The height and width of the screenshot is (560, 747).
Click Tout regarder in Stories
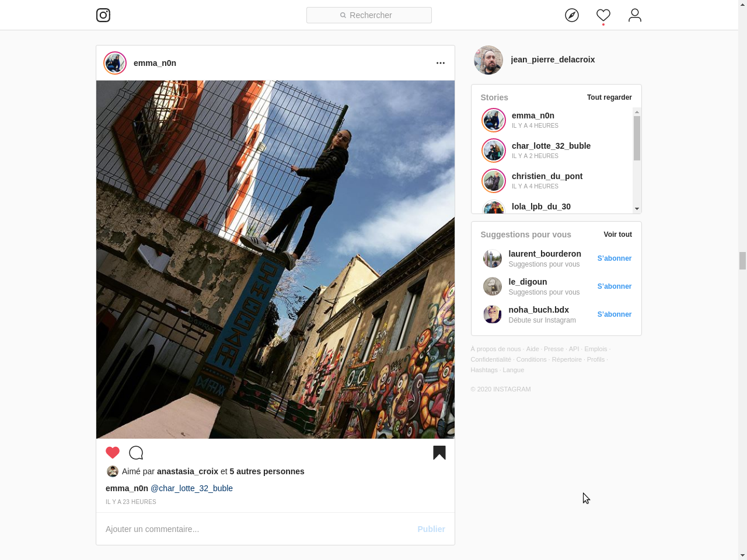point(609,97)
